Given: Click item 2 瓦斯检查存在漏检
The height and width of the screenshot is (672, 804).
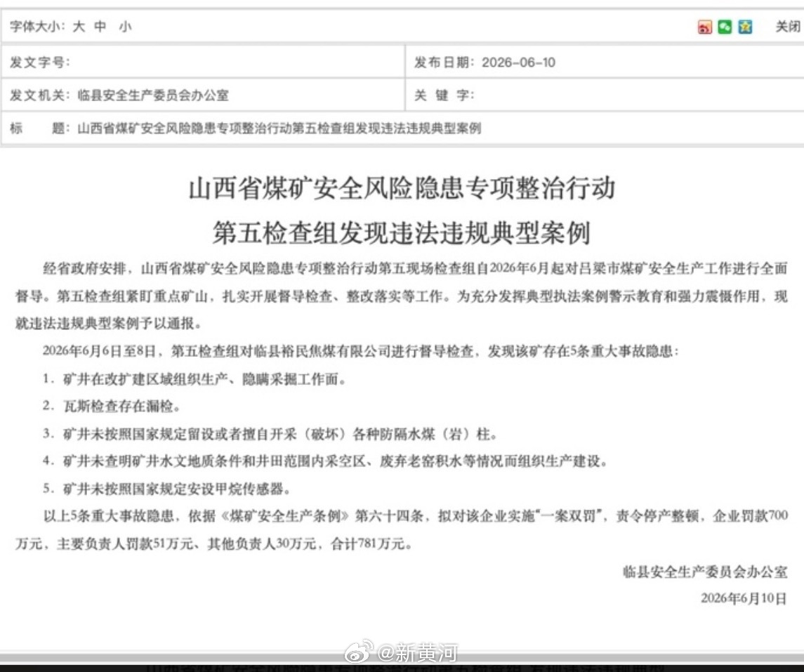Looking at the screenshot, I should click(112, 407).
